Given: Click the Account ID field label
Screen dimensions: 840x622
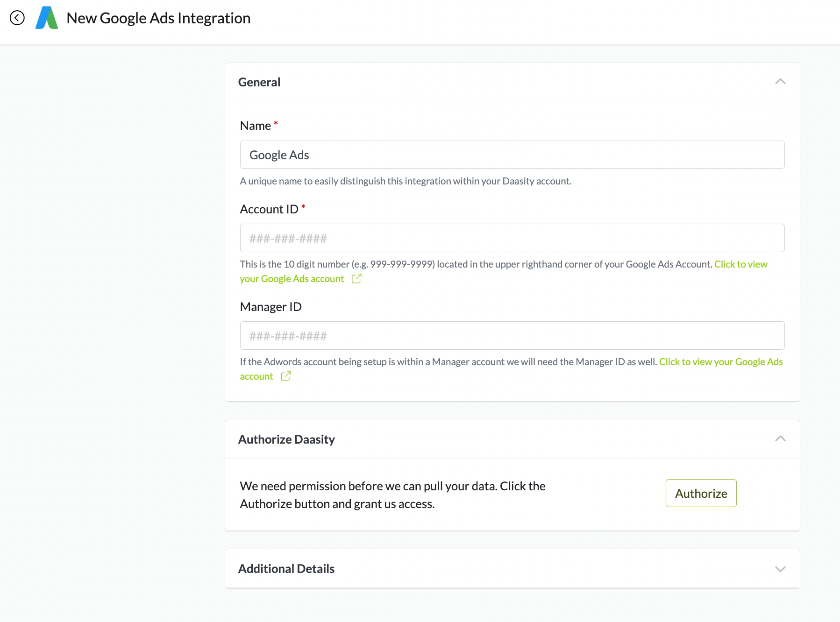Looking at the screenshot, I should (269, 209).
